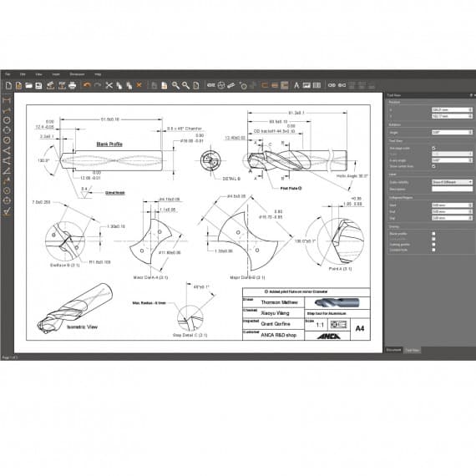Click the 1:1 scale value in title block
This screenshot has width=476, height=476.
coord(320,325)
